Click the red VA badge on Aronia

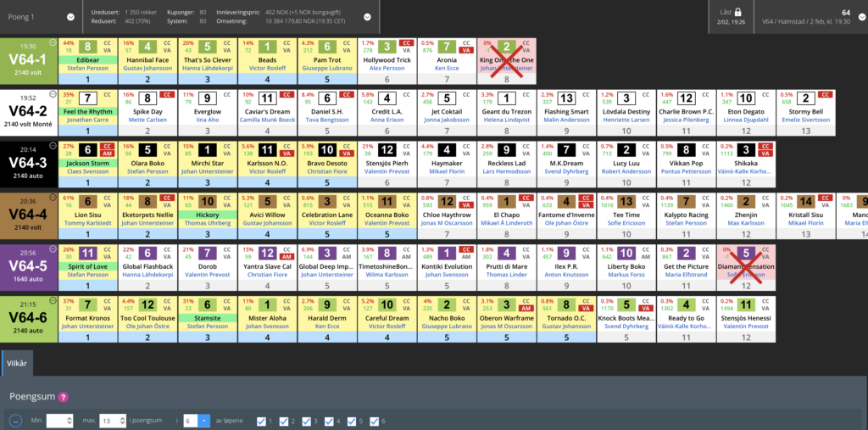465,51
